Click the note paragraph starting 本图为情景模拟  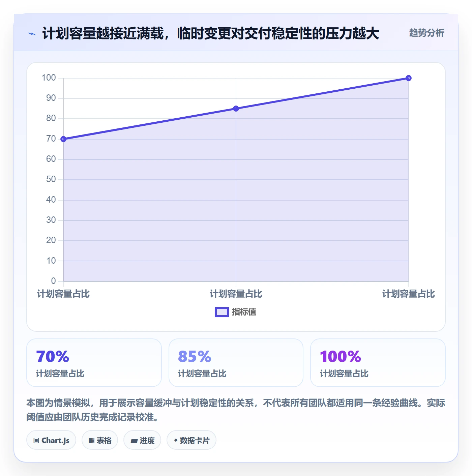pos(236,410)
